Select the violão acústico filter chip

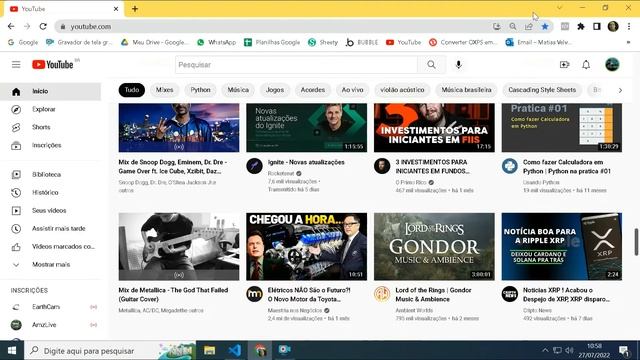pos(402,90)
